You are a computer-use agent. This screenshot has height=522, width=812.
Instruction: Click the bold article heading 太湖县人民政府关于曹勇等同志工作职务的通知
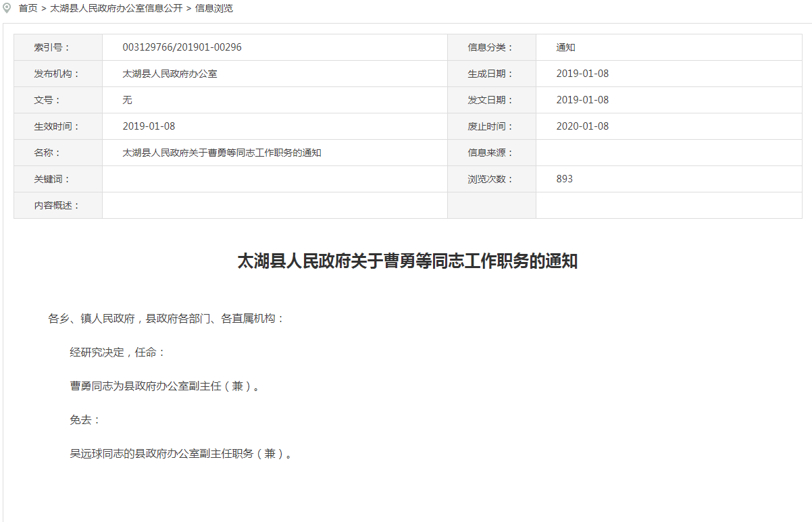pos(407,261)
